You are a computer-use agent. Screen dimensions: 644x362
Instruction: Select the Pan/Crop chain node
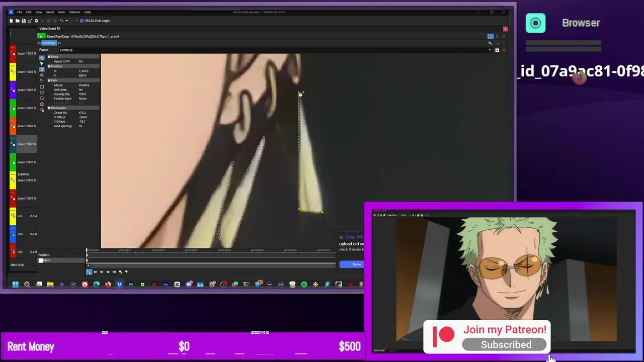[x=49, y=43]
